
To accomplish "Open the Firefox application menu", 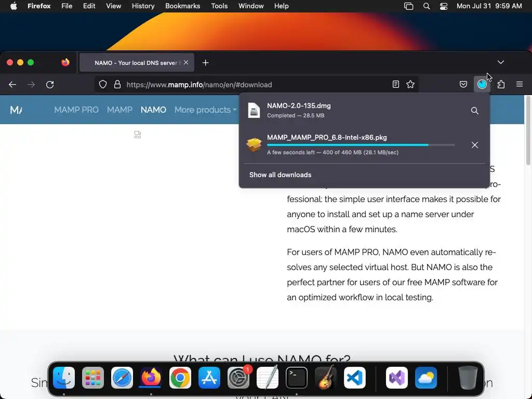I will (39, 6).
